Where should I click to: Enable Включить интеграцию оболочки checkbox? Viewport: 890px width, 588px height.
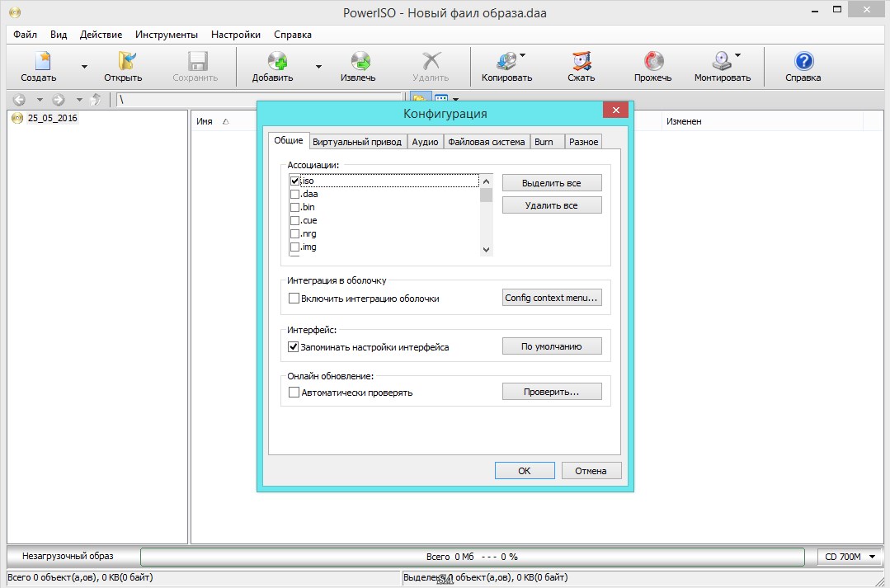click(x=294, y=298)
